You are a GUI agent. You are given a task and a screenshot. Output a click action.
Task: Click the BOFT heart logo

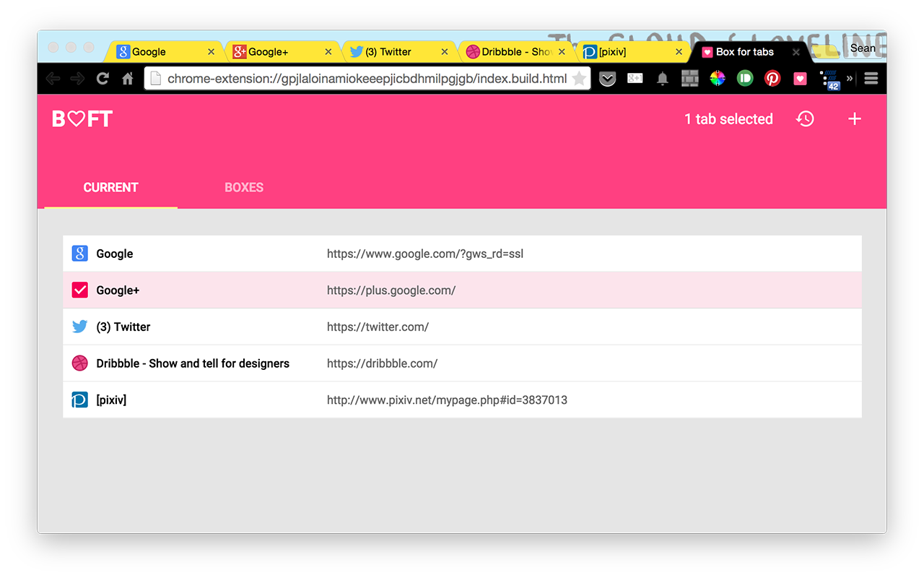pyautogui.click(x=82, y=119)
